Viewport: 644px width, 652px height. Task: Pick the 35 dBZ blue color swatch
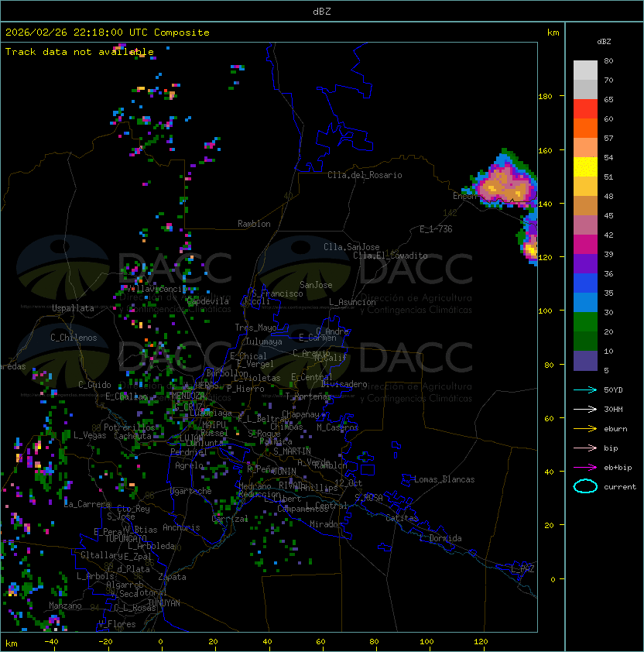coord(585,283)
